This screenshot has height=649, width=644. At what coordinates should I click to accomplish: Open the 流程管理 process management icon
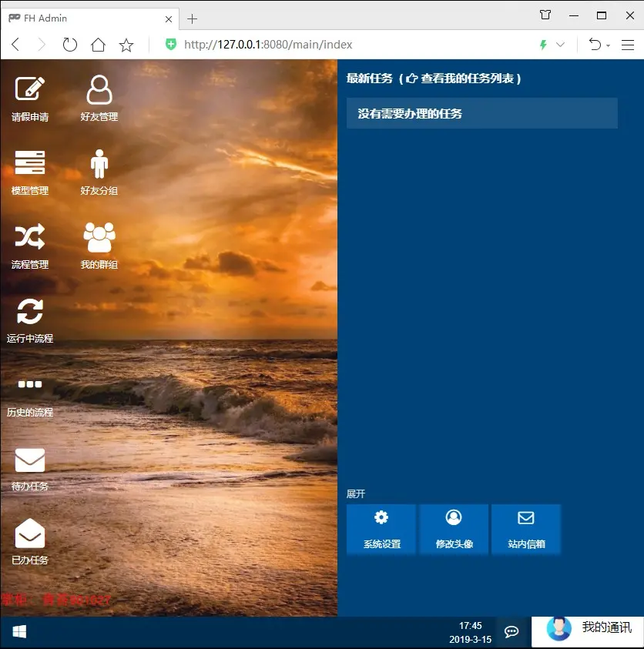[30, 246]
